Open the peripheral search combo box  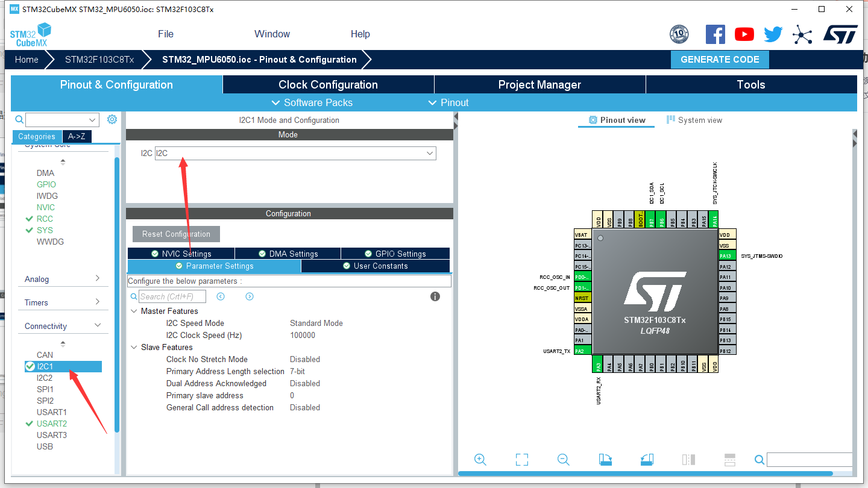coord(62,120)
